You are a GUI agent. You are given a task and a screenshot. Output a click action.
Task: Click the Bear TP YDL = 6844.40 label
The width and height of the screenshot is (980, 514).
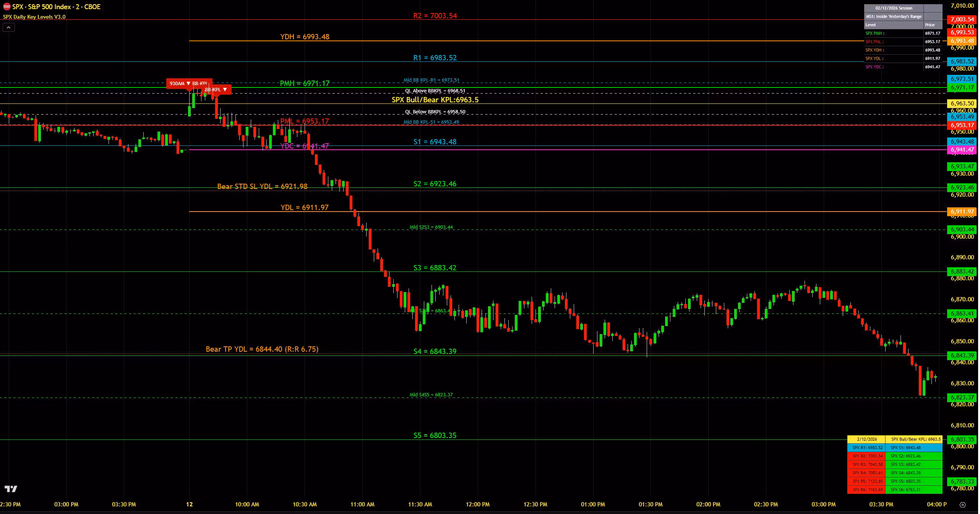click(262, 349)
